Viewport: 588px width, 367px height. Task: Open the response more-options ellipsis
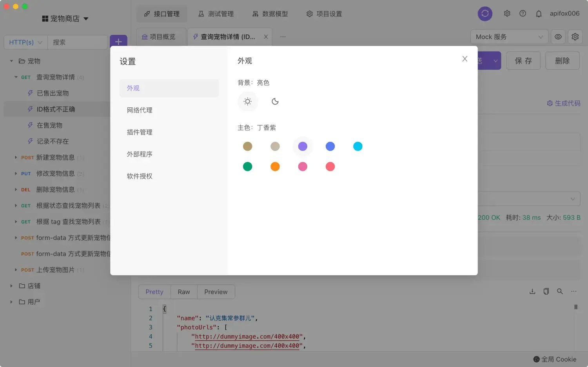point(573,291)
